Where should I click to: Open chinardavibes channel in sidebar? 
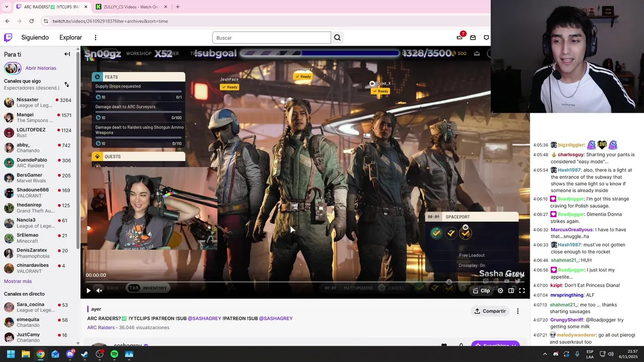pos(38,268)
